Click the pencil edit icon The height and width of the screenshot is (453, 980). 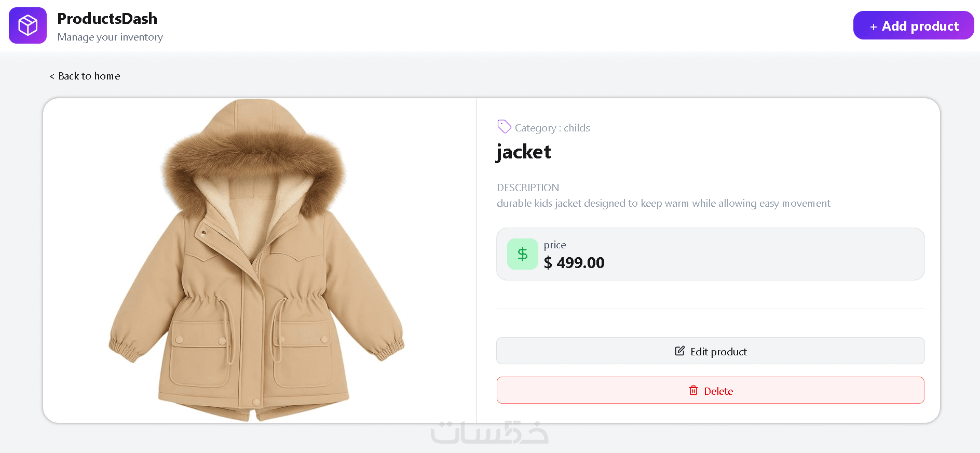679,351
